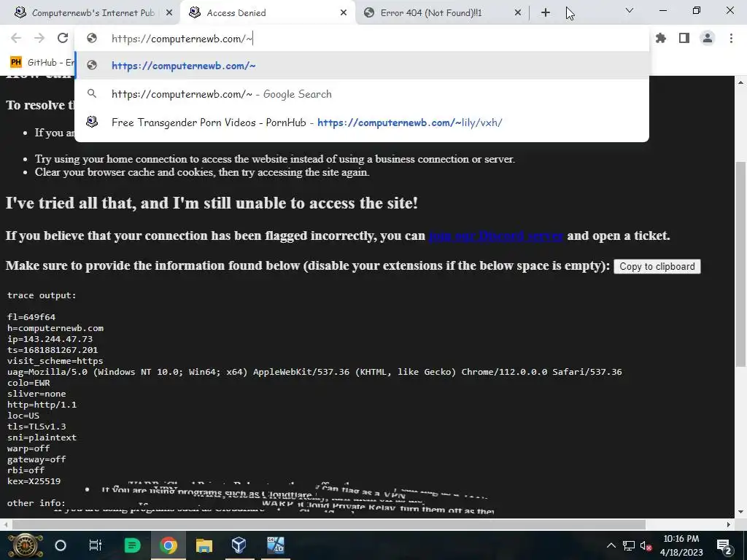Image resolution: width=747 pixels, height=560 pixels.
Task: Click the Copy to clipboard button
Action: pos(657,266)
